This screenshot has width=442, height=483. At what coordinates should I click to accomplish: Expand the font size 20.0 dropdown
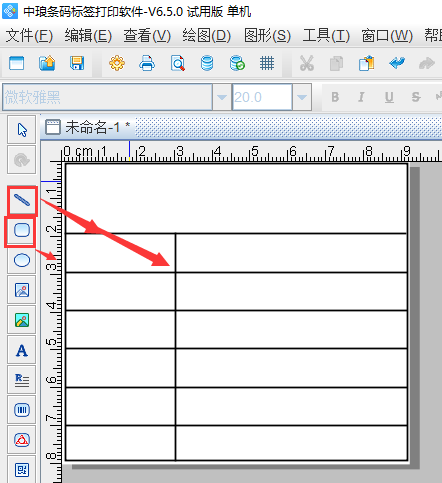(302, 97)
